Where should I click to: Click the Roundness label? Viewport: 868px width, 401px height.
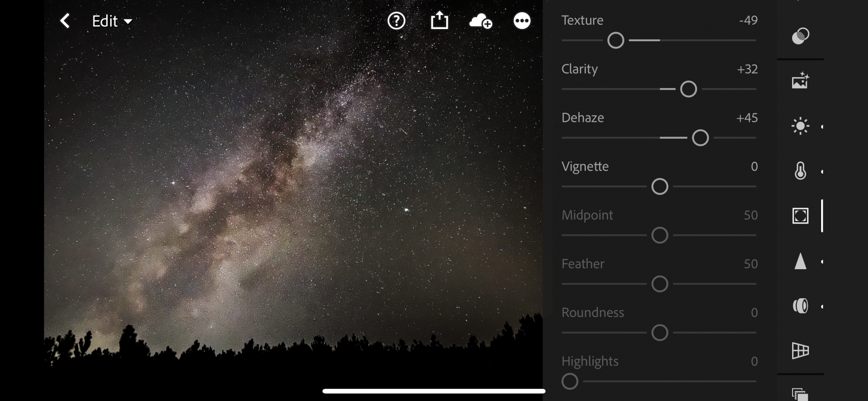(593, 313)
